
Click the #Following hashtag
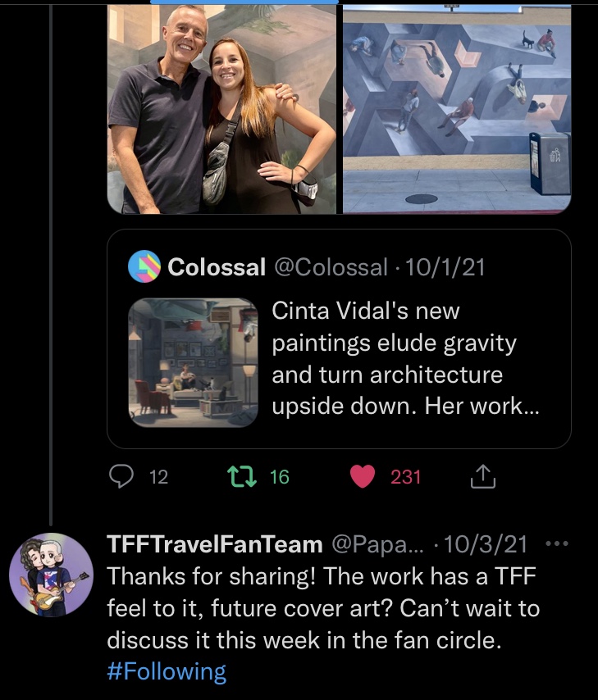[x=167, y=672]
